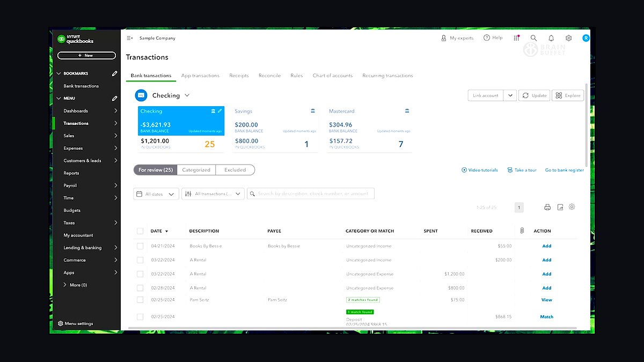The width and height of the screenshot is (644, 362).
Task: Check the $868.15 deposit transaction
Action: click(x=140, y=317)
